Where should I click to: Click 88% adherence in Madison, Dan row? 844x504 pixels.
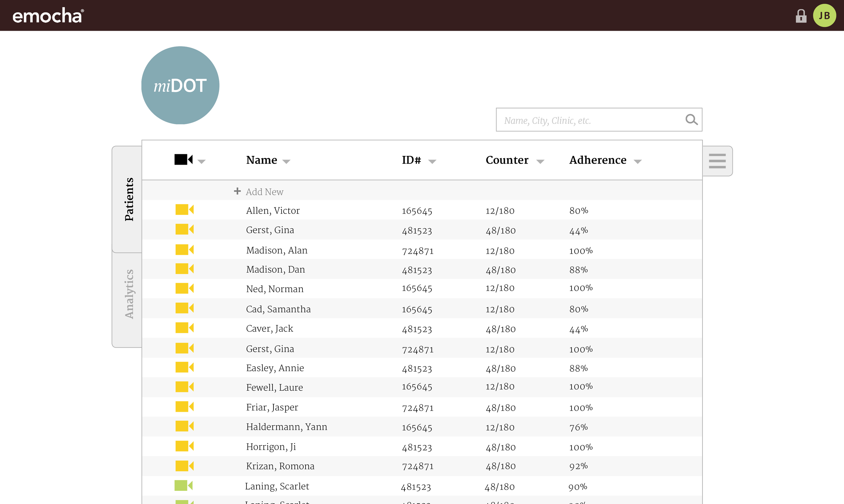[x=579, y=270]
